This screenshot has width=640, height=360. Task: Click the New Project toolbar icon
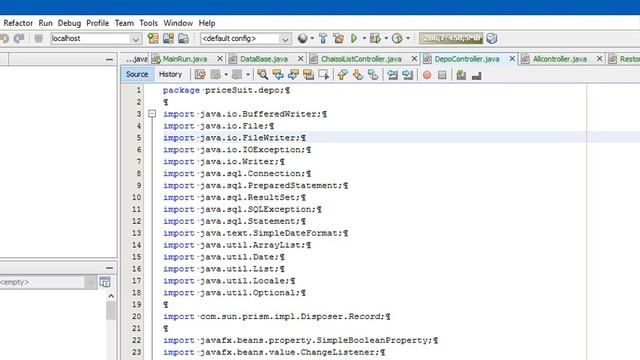click(153, 38)
